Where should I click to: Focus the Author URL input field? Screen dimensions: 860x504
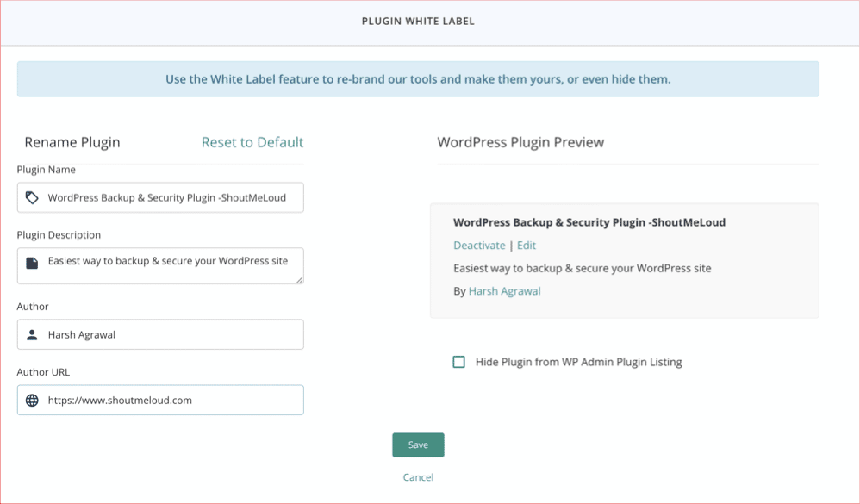coord(160,400)
